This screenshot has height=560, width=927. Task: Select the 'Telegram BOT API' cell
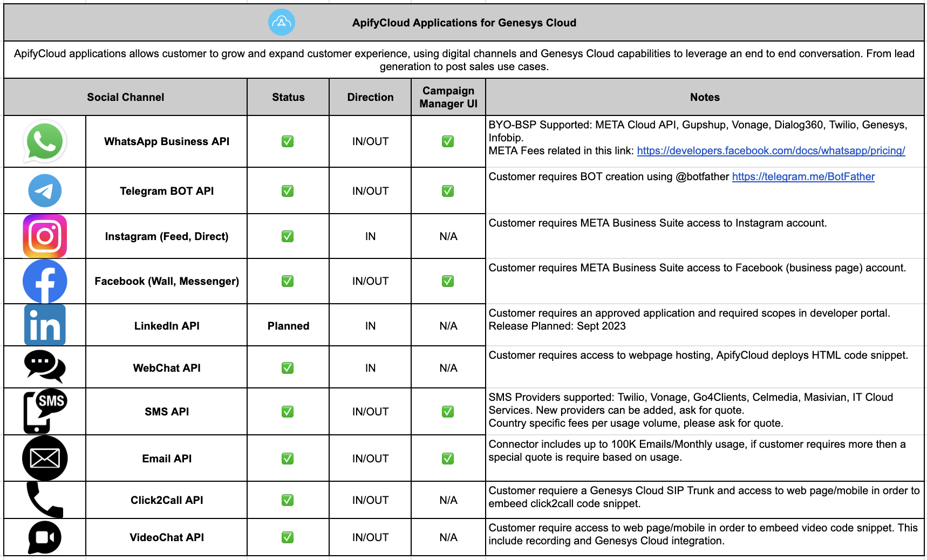pyautogui.click(x=167, y=191)
